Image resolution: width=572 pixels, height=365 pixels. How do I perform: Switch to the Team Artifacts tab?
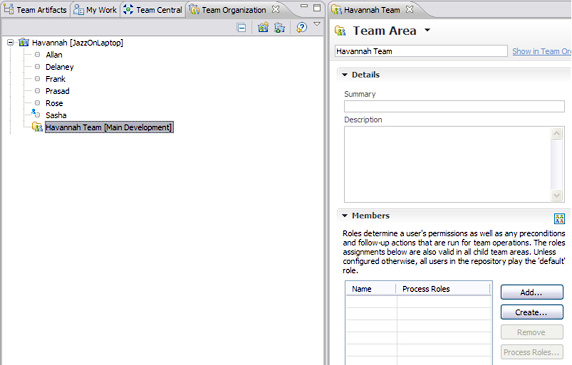pos(35,9)
